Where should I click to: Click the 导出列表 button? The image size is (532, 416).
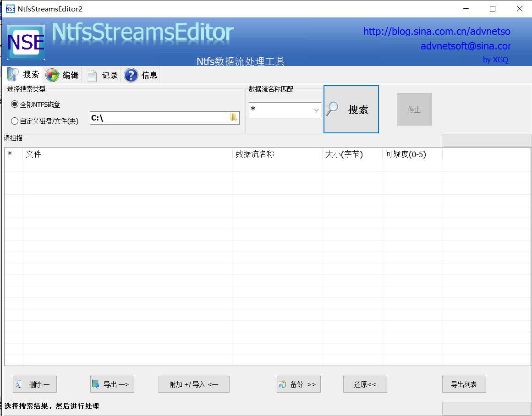(x=464, y=384)
